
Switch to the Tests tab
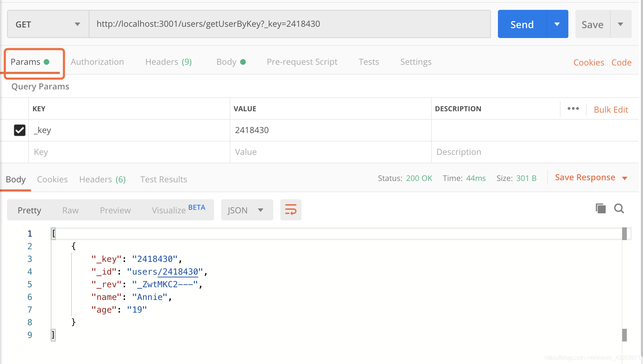369,62
